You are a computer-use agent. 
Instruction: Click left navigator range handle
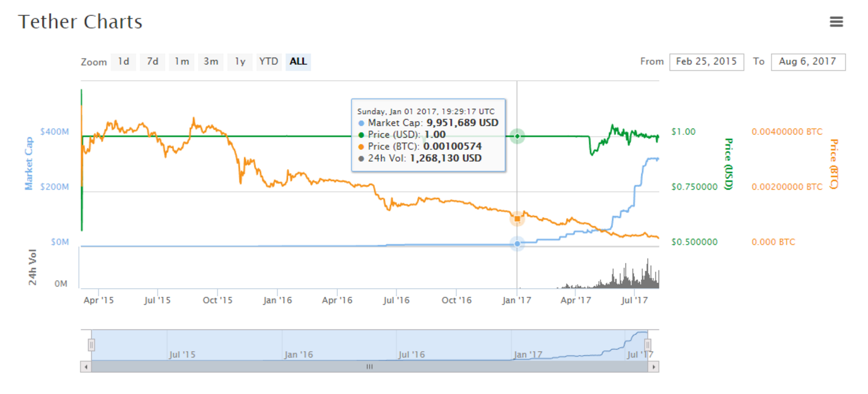pyautogui.click(x=91, y=345)
